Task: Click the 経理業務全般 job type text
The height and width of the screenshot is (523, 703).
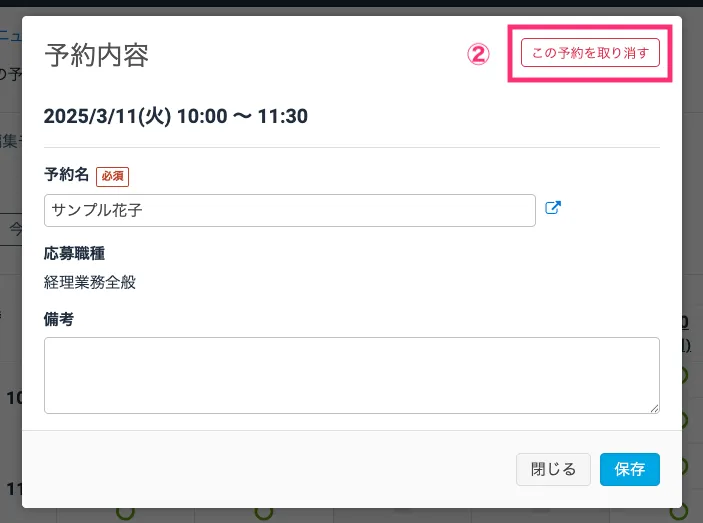Action: click(x=90, y=282)
